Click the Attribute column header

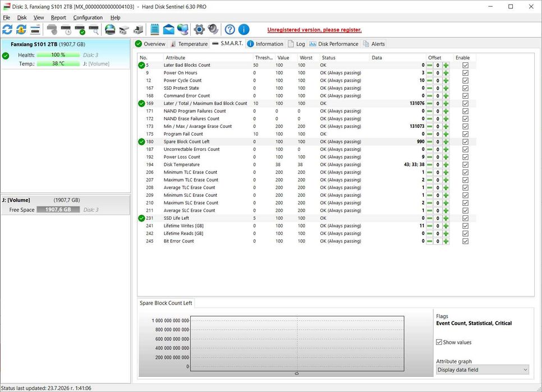tap(208, 58)
